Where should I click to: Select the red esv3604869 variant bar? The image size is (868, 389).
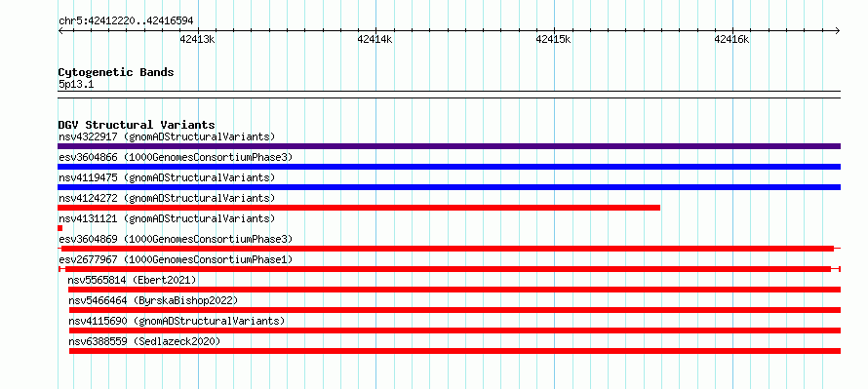click(448, 249)
